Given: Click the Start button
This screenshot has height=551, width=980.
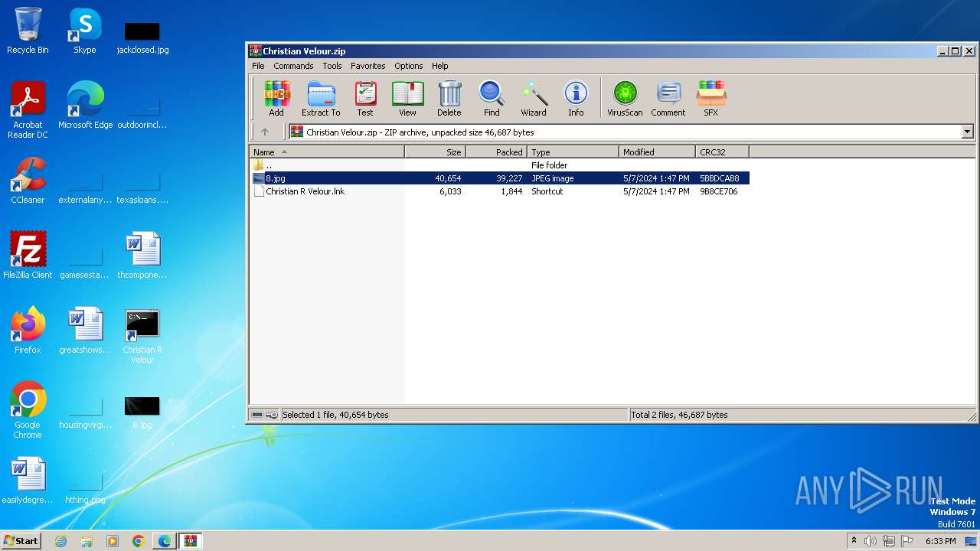Looking at the screenshot, I should pyautogui.click(x=21, y=540).
